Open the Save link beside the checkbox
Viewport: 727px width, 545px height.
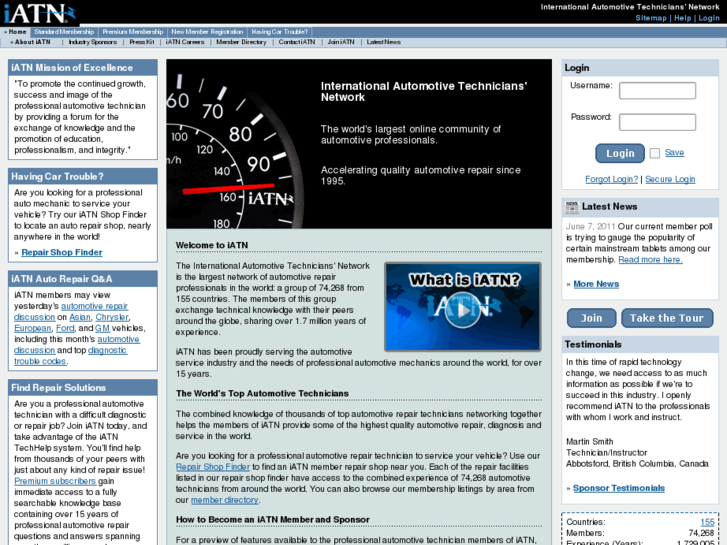[674, 153]
